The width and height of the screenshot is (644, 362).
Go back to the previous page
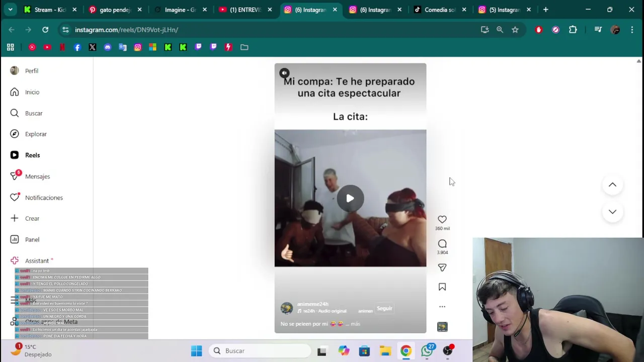(12, 30)
